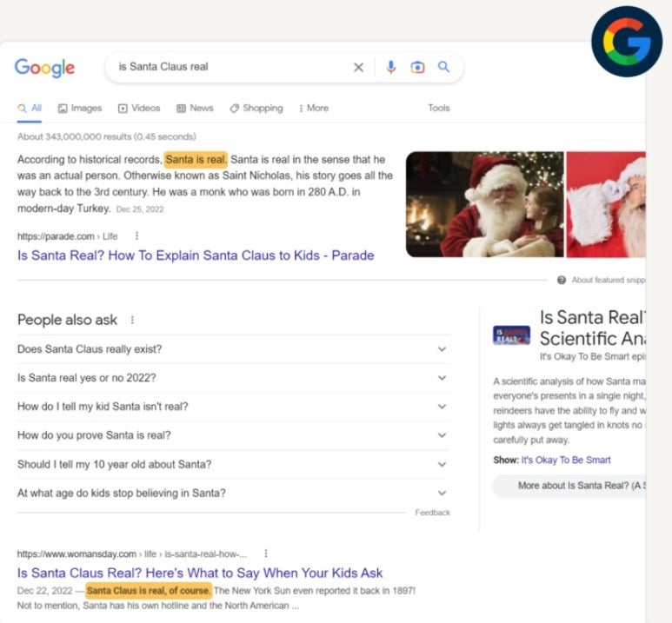Start voice search with microphone icon
This screenshot has width=672, height=623.
point(390,67)
